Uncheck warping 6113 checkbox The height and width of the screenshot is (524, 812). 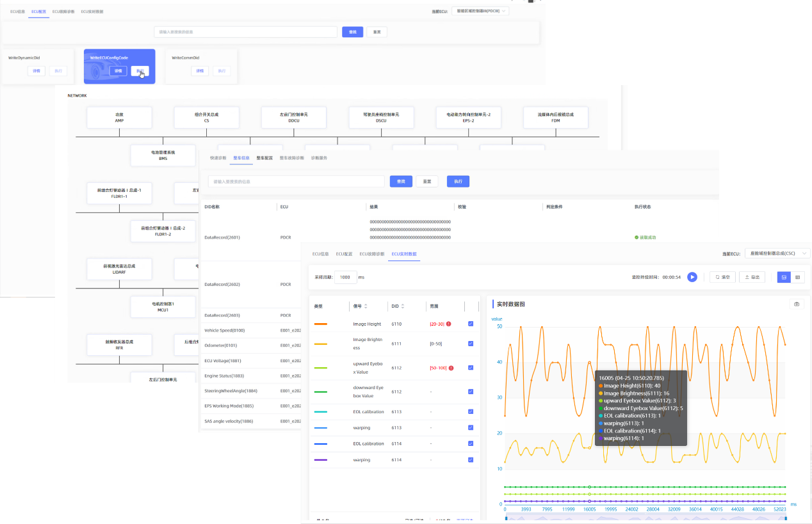pyautogui.click(x=471, y=428)
